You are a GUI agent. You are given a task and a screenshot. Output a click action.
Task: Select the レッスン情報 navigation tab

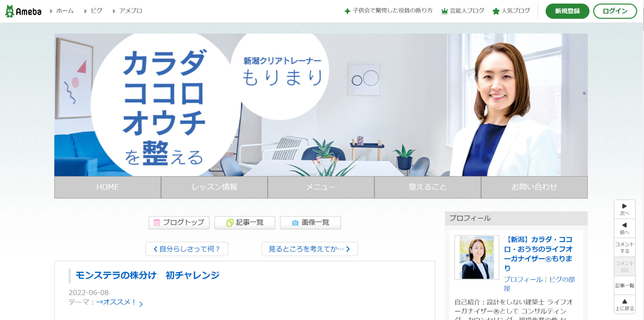point(214,187)
